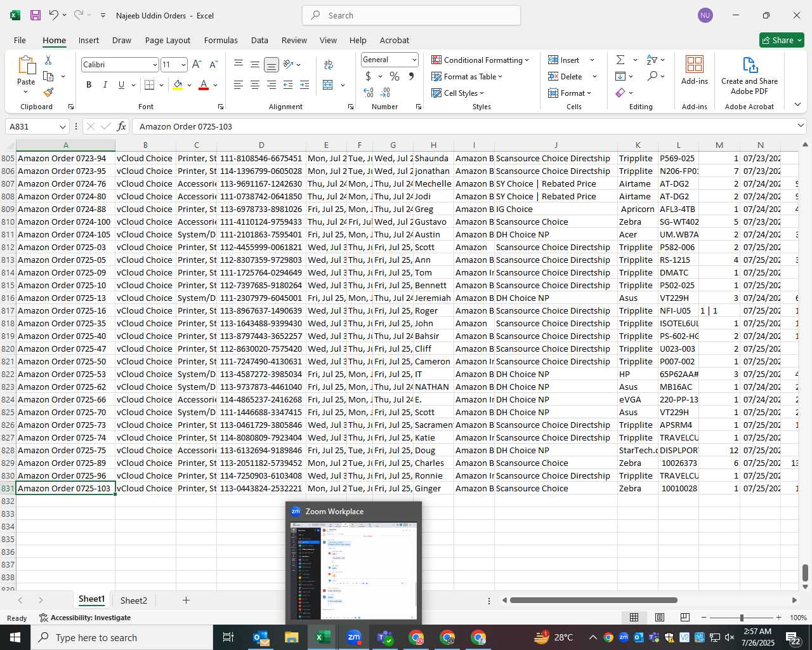Select the Format Painter brush icon
812x650 pixels.
pyautogui.click(x=48, y=93)
